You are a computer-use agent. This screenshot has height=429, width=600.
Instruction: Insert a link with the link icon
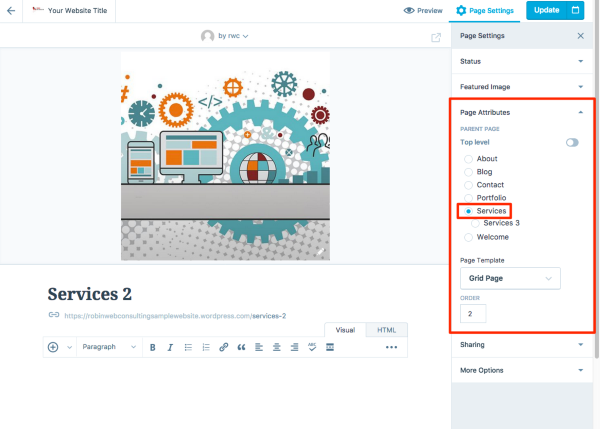tap(222, 347)
